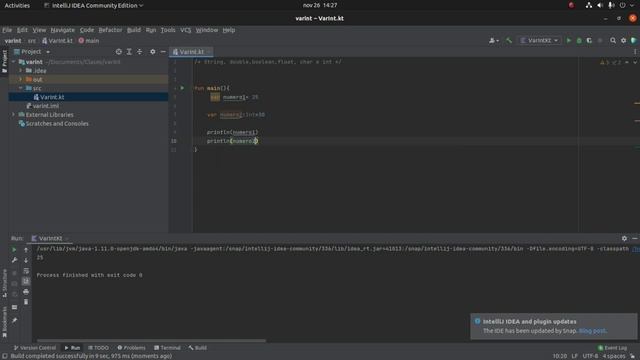Click the editor tabs more-options icon
The width and height of the screenshot is (640, 360).
(x=635, y=52)
